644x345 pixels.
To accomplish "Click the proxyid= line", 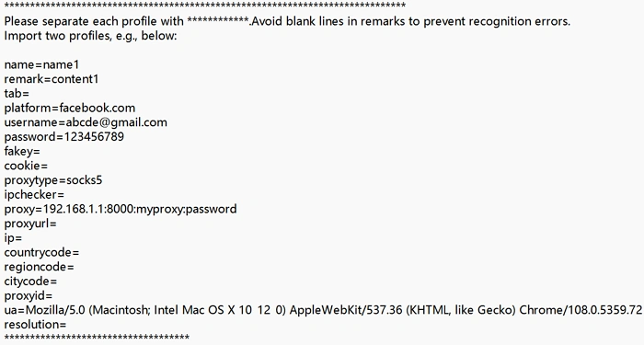I will 29,295.
